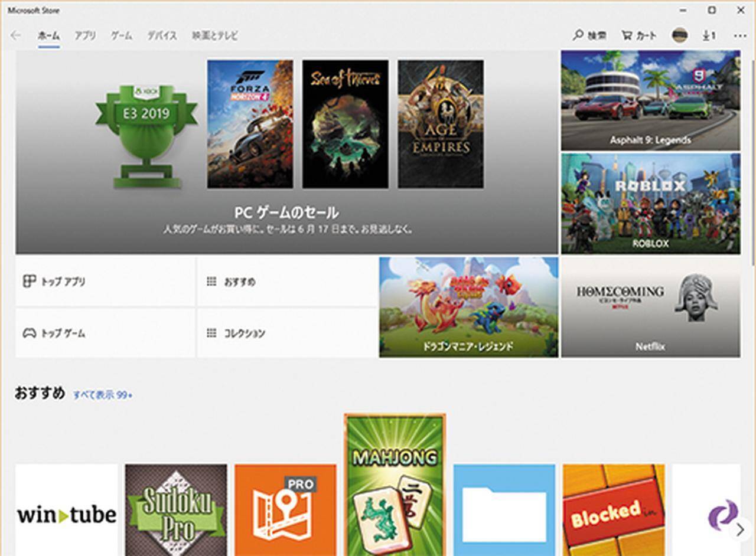
Task: Open the user account avatar
Action: point(680,35)
